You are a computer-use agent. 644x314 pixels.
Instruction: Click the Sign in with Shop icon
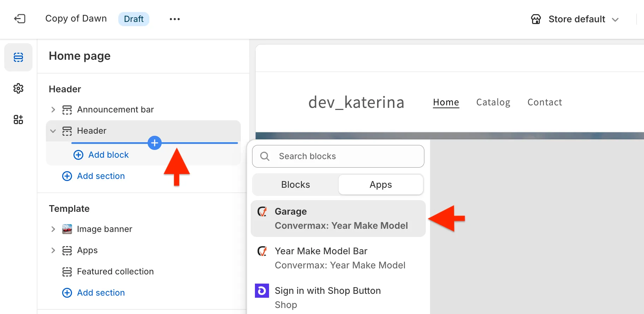262,291
